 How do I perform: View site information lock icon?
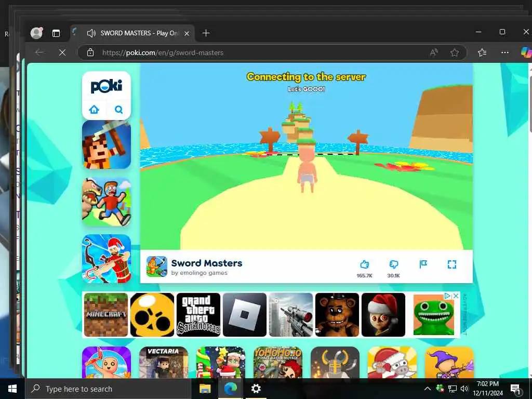90,52
